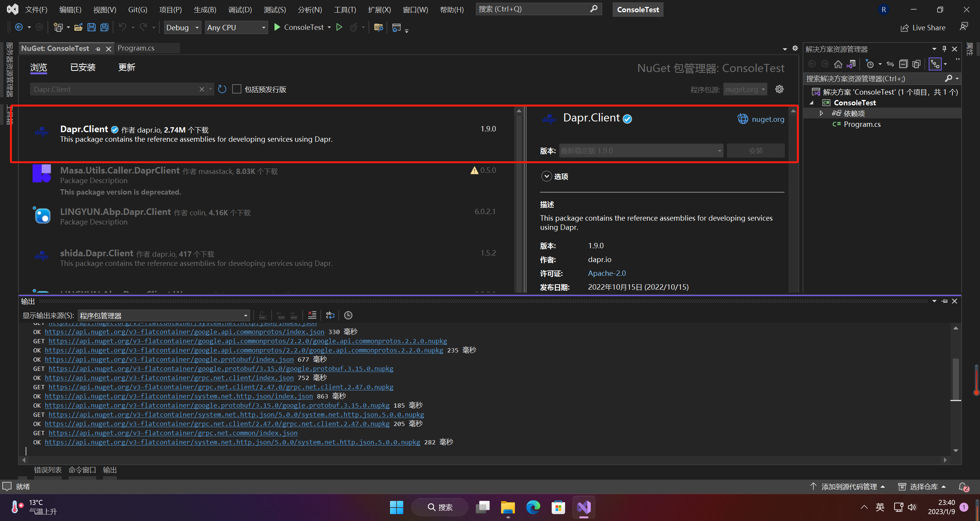Click the open file folder icon
This screenshot has height=521, width=980.
pyautogui.click(x=78, y=27)
